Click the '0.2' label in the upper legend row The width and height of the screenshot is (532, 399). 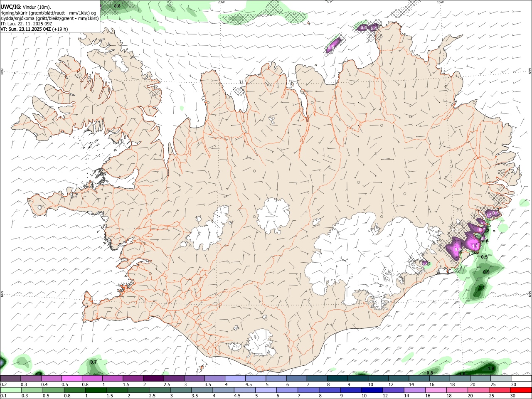(x=3, y=384)
